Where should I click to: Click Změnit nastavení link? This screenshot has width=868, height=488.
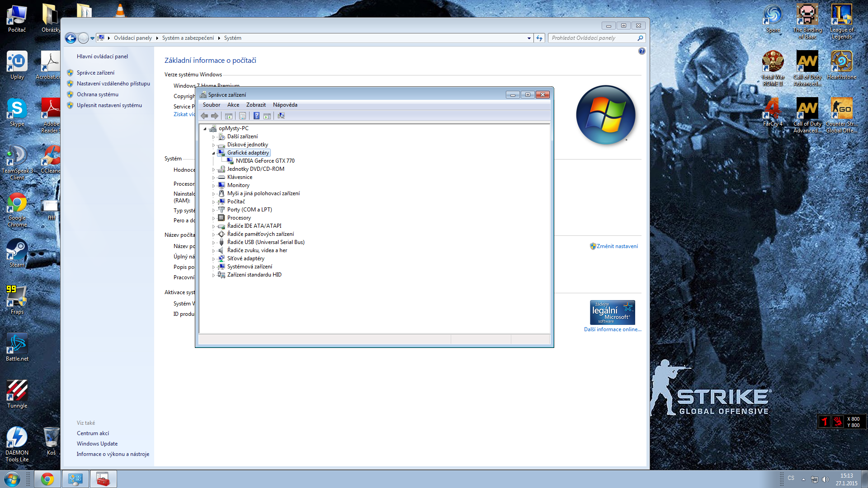click(617, 246)
